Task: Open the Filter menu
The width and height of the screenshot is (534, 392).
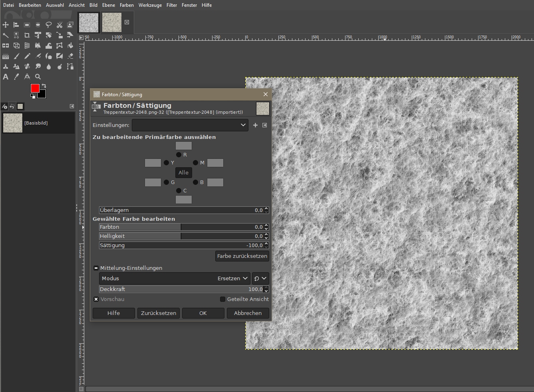Action: (172, 5)
